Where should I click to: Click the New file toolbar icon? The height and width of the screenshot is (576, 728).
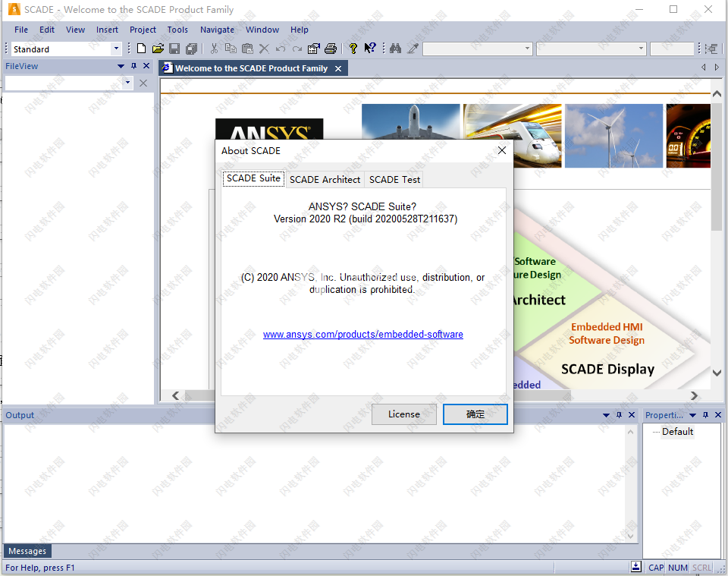142,49
